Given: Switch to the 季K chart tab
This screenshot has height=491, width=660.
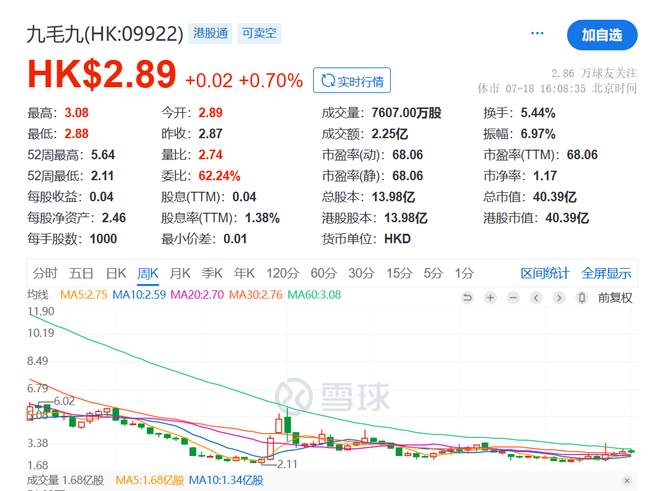Looking at the screenshot, I should (212, 273).
